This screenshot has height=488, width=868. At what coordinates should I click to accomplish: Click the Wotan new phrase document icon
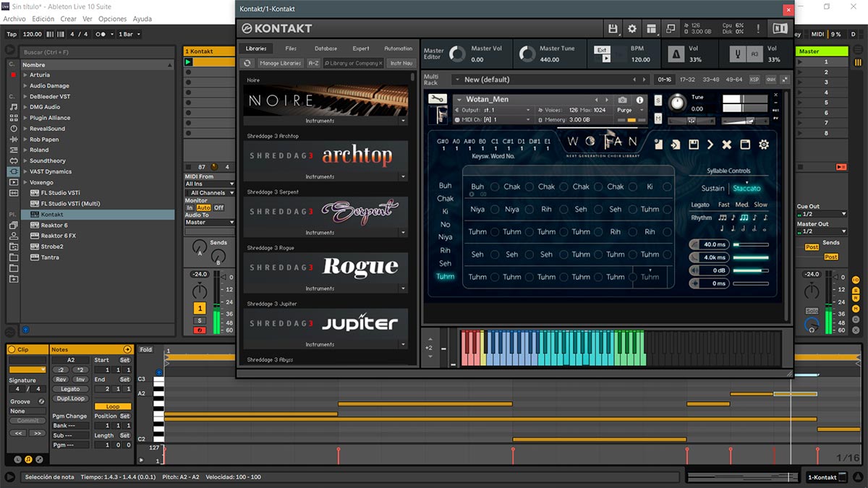[x=658, y=144]
